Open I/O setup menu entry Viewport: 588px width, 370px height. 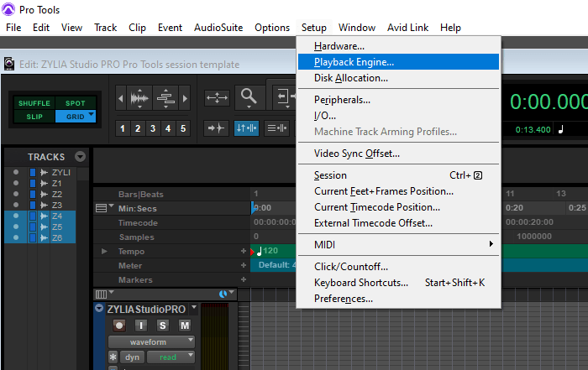click(x=398, y=116)
